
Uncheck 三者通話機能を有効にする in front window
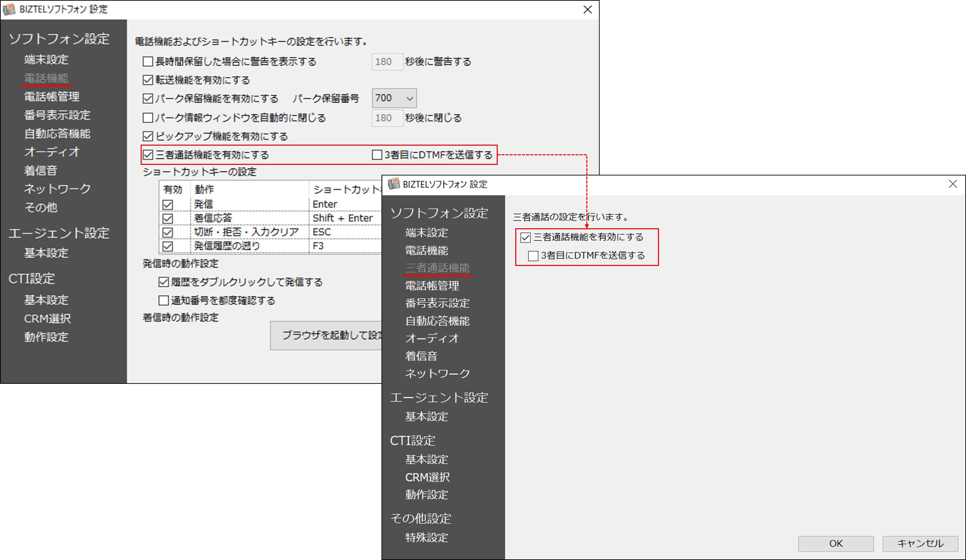[526, 238]
